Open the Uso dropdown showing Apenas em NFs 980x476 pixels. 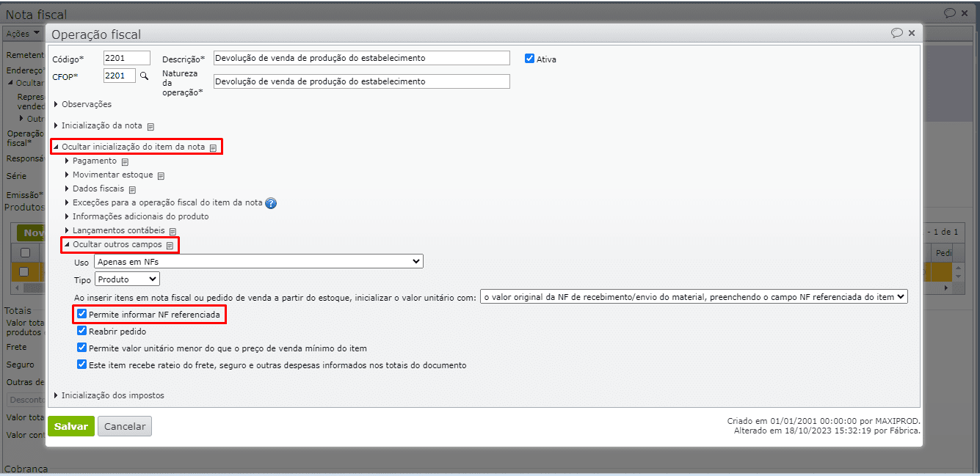(259, 261)
